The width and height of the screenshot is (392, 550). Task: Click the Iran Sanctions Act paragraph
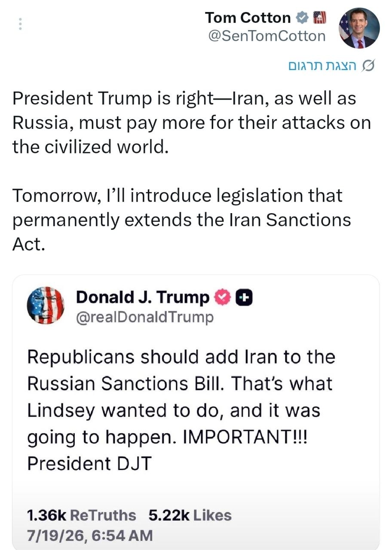(x=181, y=220)
